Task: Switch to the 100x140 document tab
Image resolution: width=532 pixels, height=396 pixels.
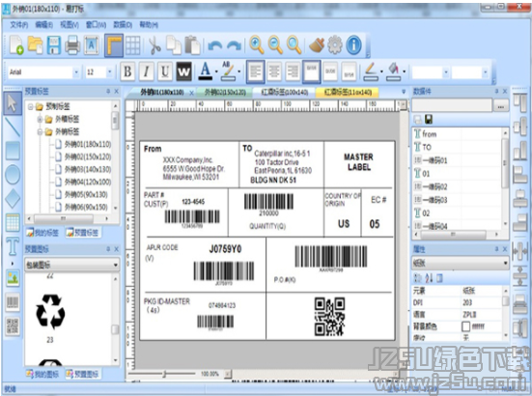Action: tap(284, 92)
